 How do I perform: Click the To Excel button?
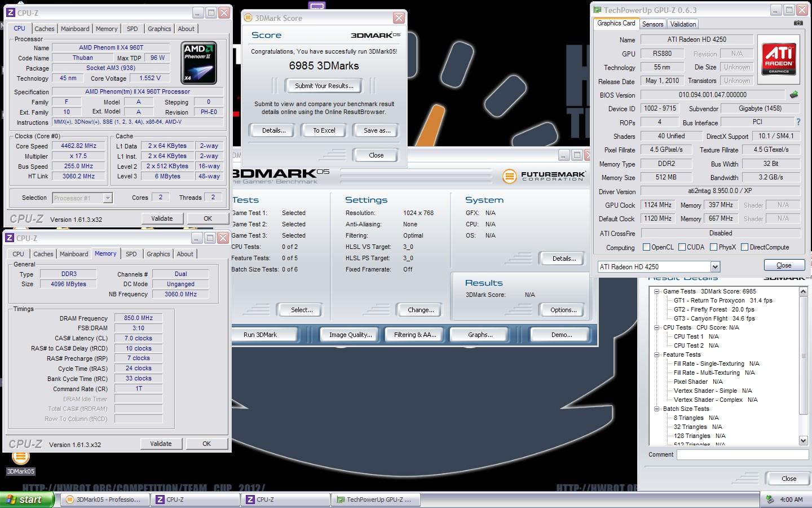coord(324,130)
